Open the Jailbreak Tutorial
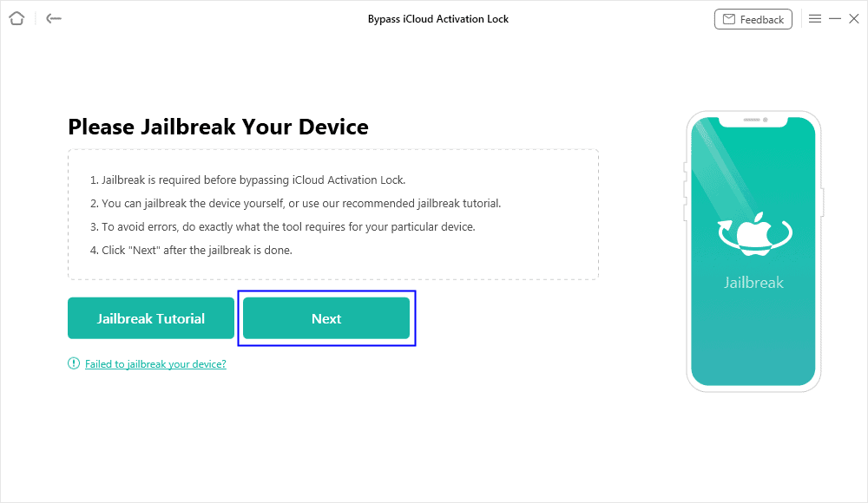The image size is (868, 503). click(150, 318)
